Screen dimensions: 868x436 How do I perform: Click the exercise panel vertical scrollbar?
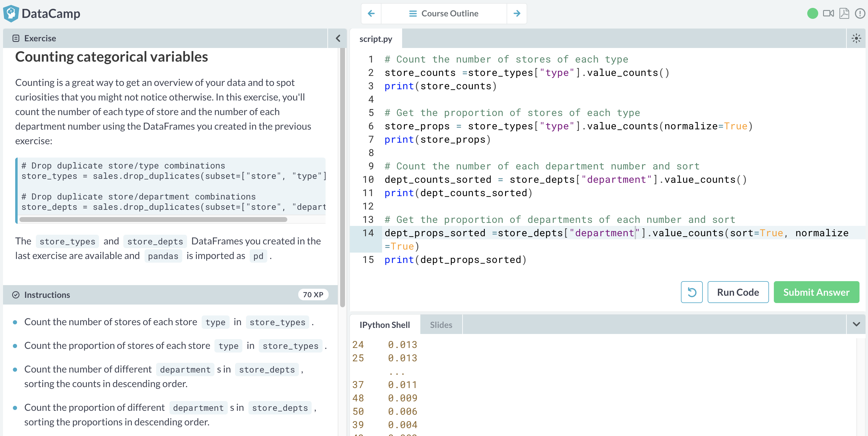pos(342,177)
